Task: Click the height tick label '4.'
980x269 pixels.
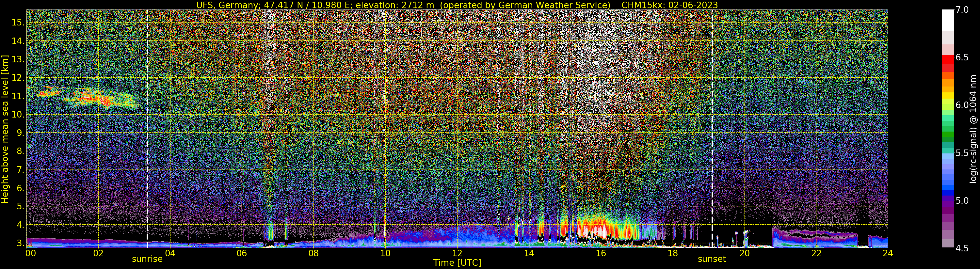Action: click(x=20, y=225)
